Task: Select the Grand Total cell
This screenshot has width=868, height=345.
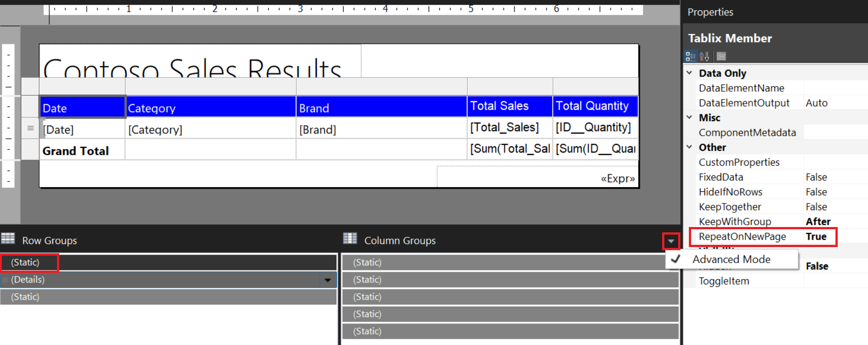Action: [82, 150]
